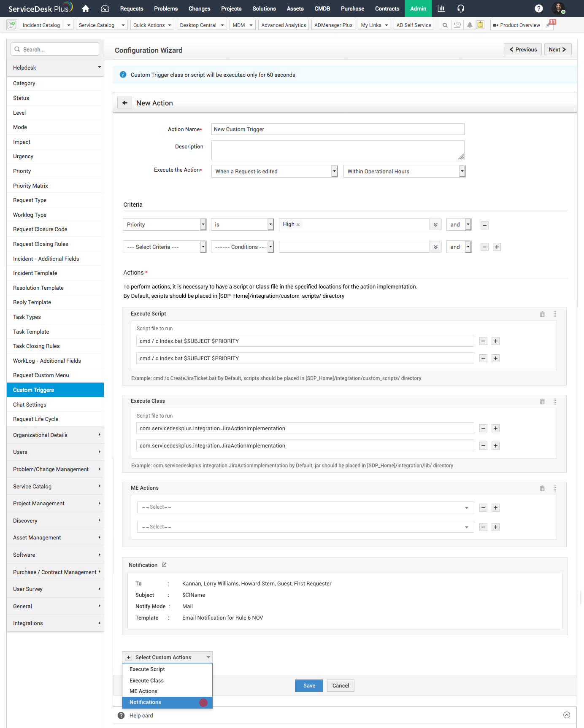Open the Select Custom Actions dropdown
Viewport: 584px width, 728px height.
[167, 657]
